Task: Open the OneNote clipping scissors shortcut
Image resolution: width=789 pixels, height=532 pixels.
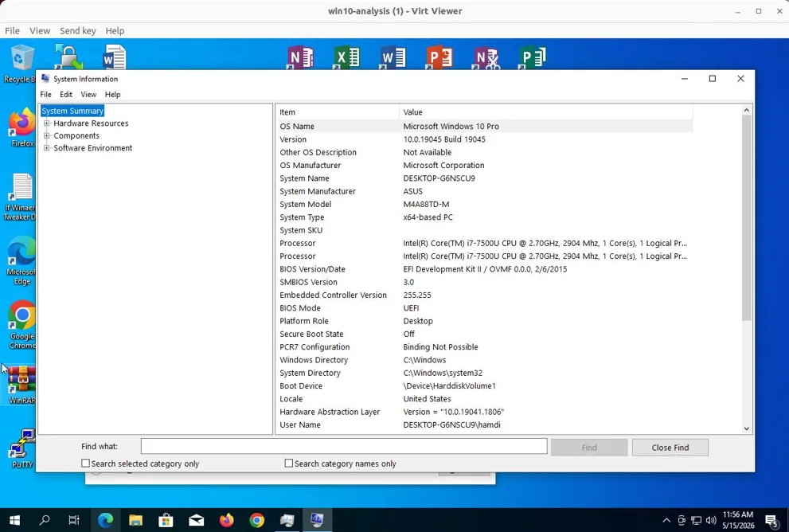Action: pyautogui.click(x=486, y=57)
